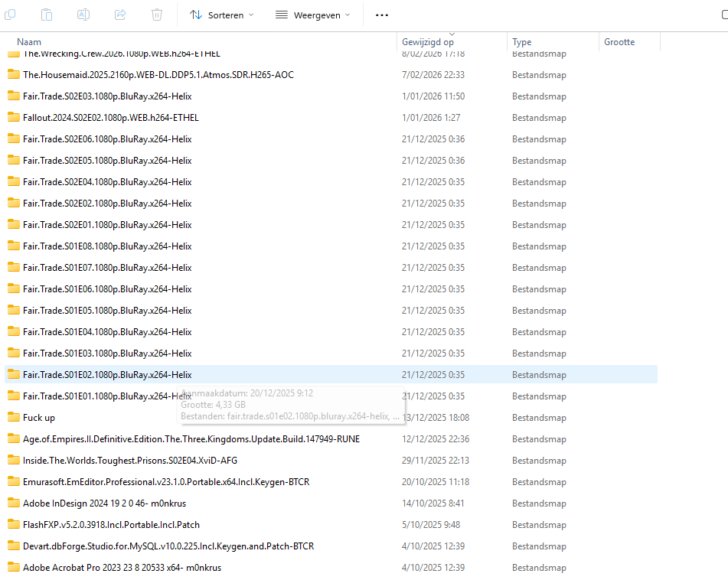The height and width of the screenshot is (580, 728).
Task: Click folder icon of Fair.Trade.S02E06 row
Action: [14, 138]
